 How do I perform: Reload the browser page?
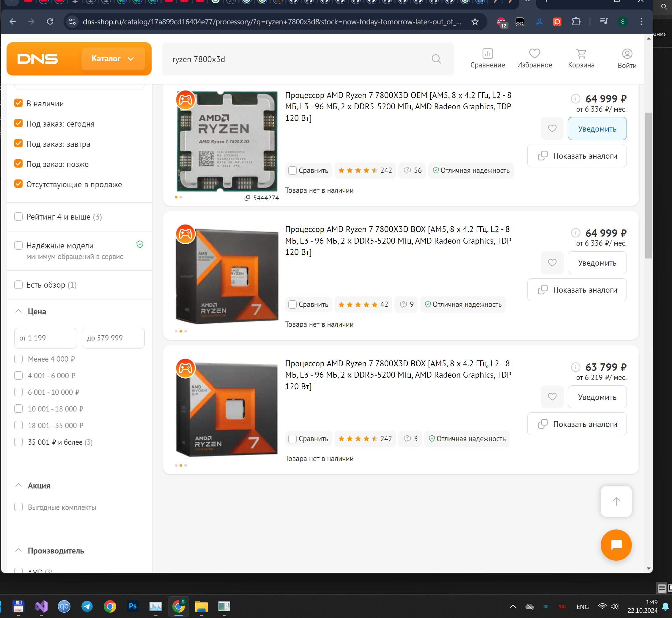pyautogui.click(x=50, y=22)
